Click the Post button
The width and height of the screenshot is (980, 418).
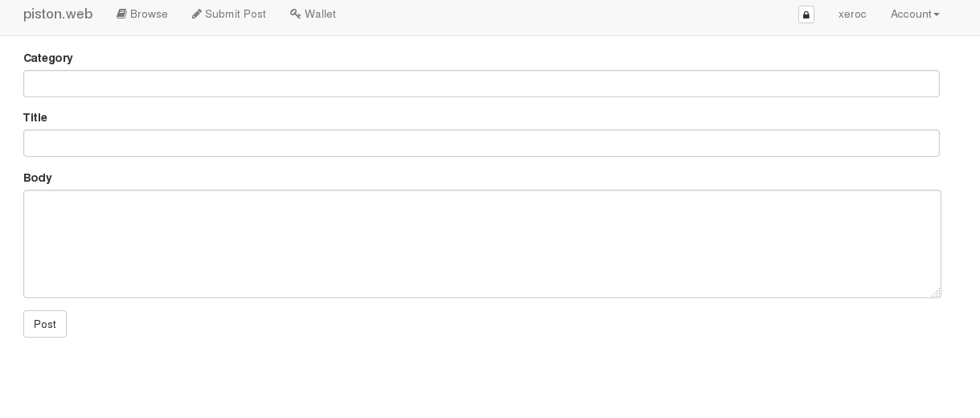coord(45,324)
